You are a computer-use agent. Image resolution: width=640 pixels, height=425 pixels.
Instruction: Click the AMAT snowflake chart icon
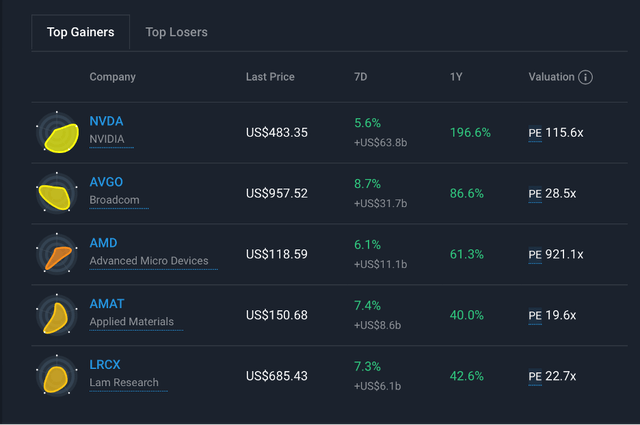57,316
